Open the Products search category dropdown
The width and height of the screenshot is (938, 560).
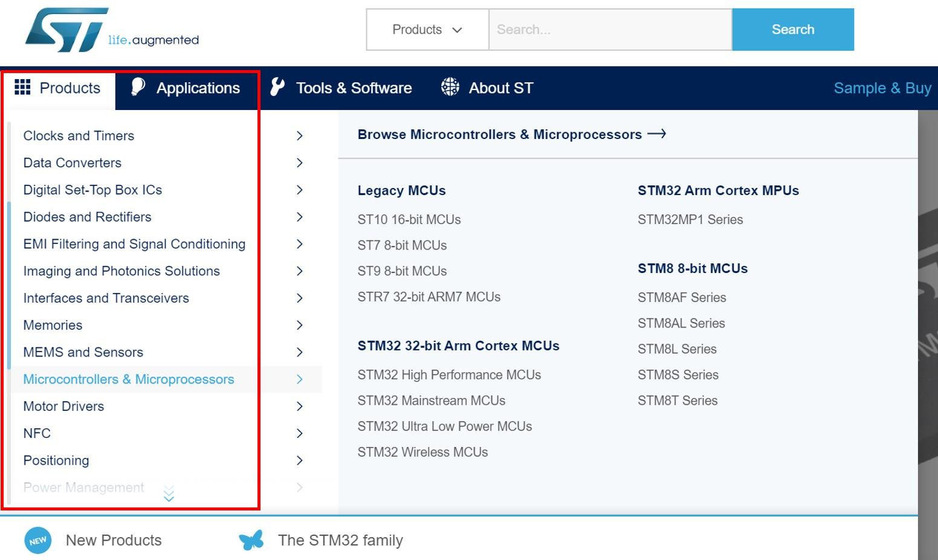[427, 30]
